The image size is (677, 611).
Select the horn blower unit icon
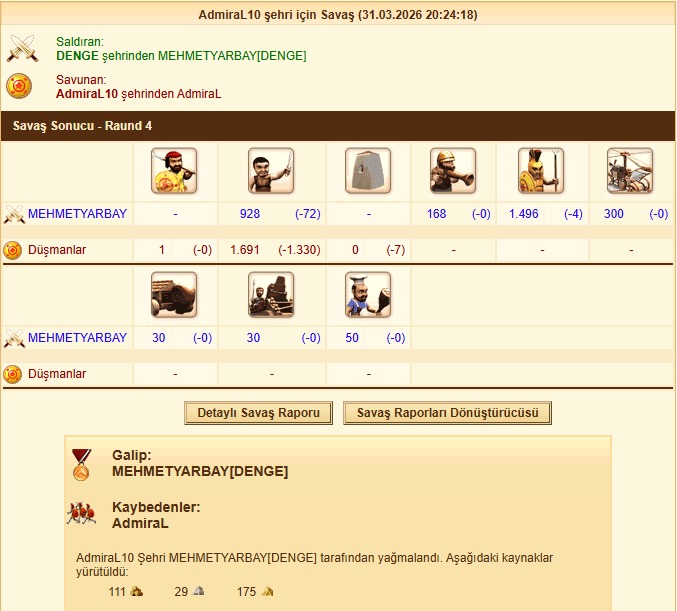(x=453, y=171)
